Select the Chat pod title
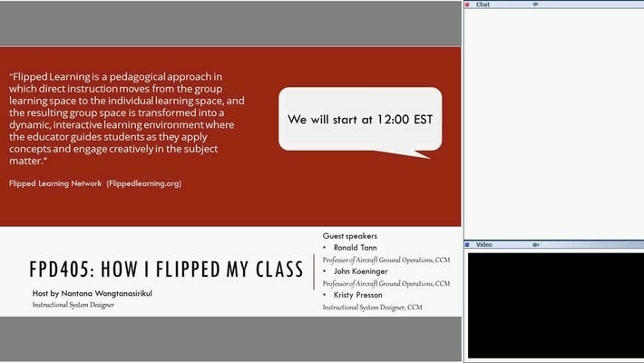Screen dimensions: 644x363 pos(483,5)
